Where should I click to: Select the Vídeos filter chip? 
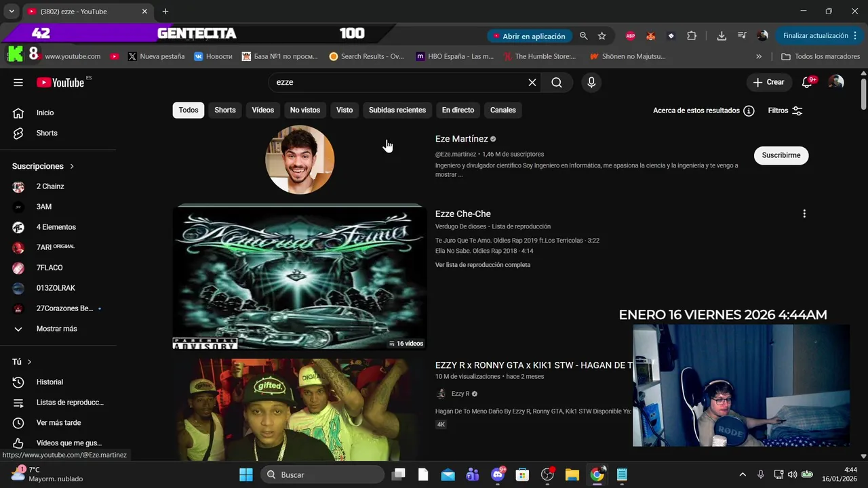pyautogui.click(x=263, y=110)
